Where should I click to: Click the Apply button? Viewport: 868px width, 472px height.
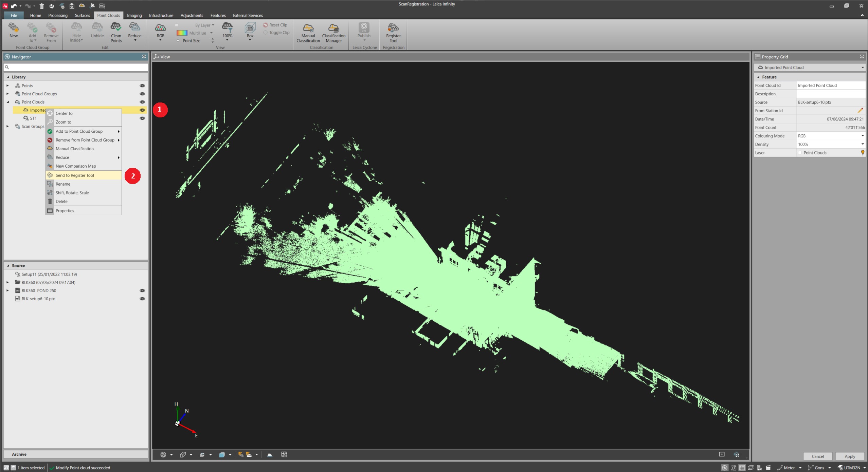(850, 457)
